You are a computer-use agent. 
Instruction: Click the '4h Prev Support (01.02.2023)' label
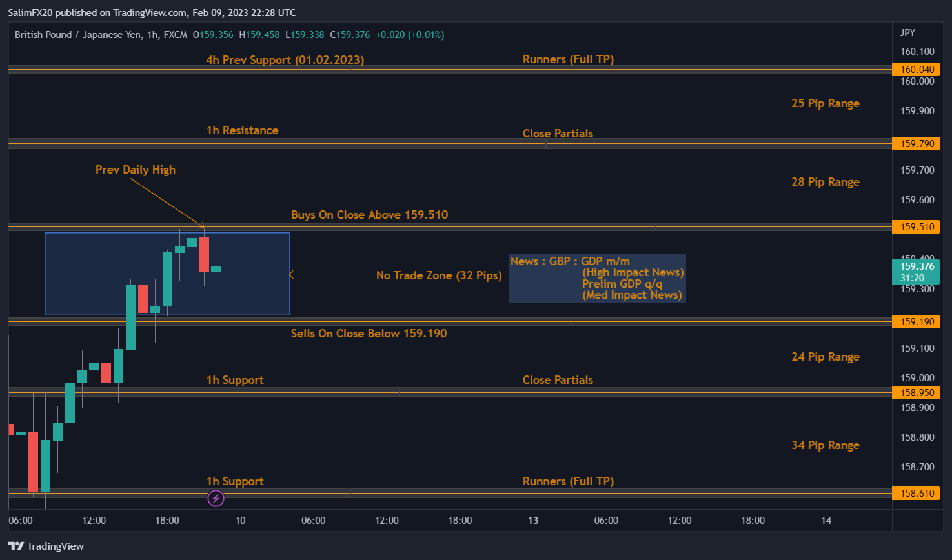coord(285,60)
